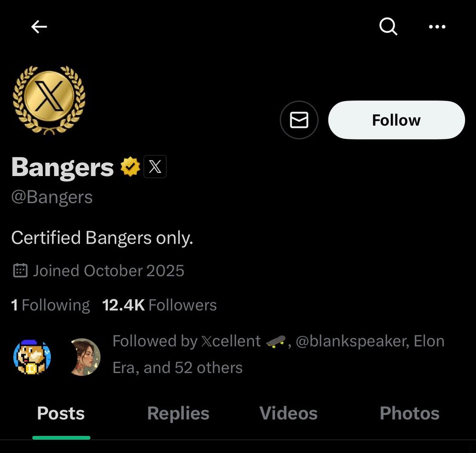
Task: Open the gold X laurel profile picture
Action: click(x=49, y=100)
